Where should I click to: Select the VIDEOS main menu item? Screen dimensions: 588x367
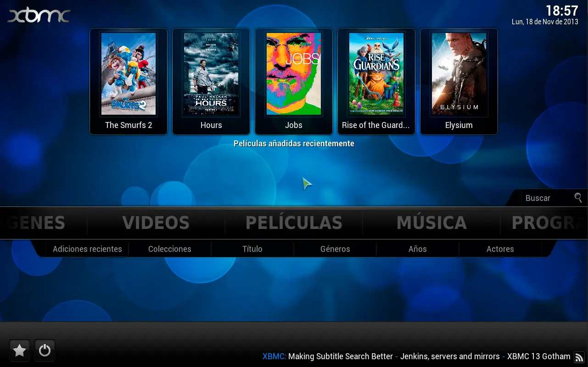point(156,223)
